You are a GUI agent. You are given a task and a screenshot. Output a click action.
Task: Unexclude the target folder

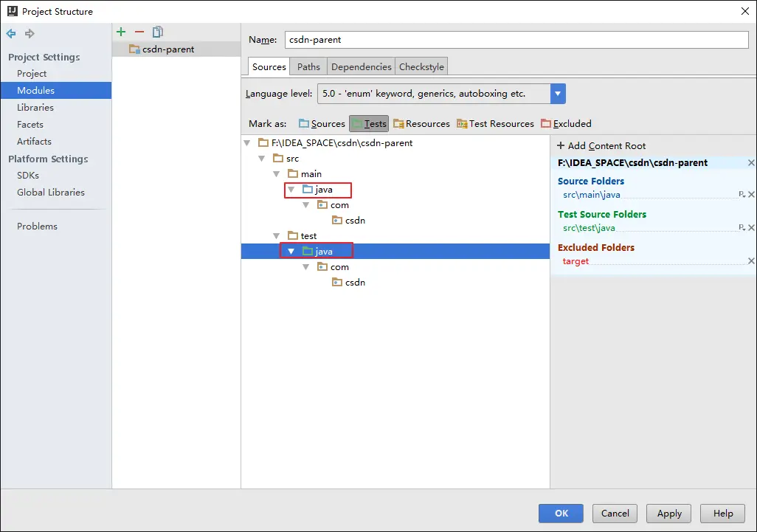click(x=751, y=260)
